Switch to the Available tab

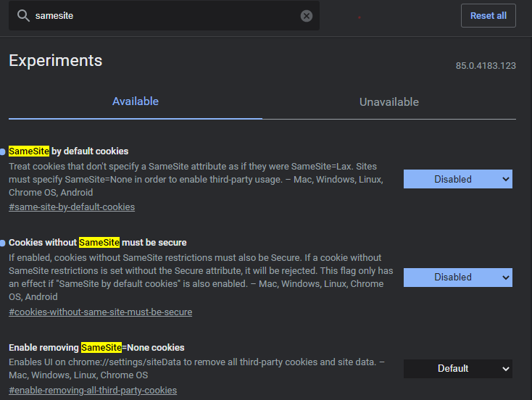(136, 101)
